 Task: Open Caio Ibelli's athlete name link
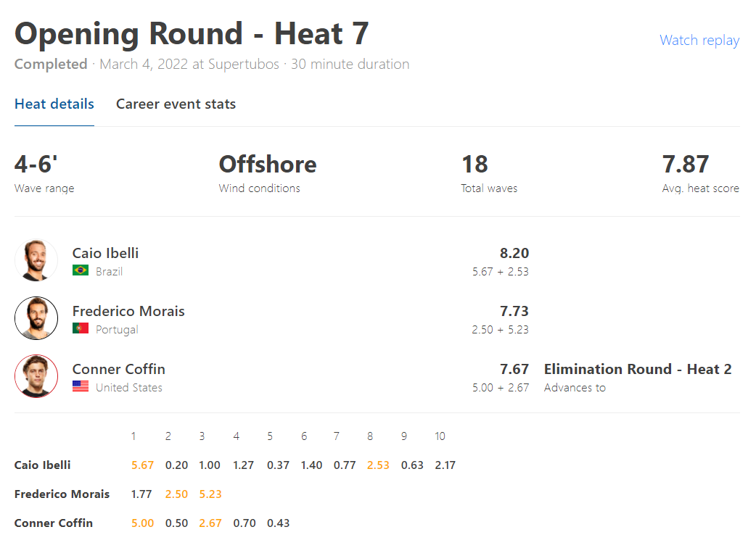[x=105, y=253]
